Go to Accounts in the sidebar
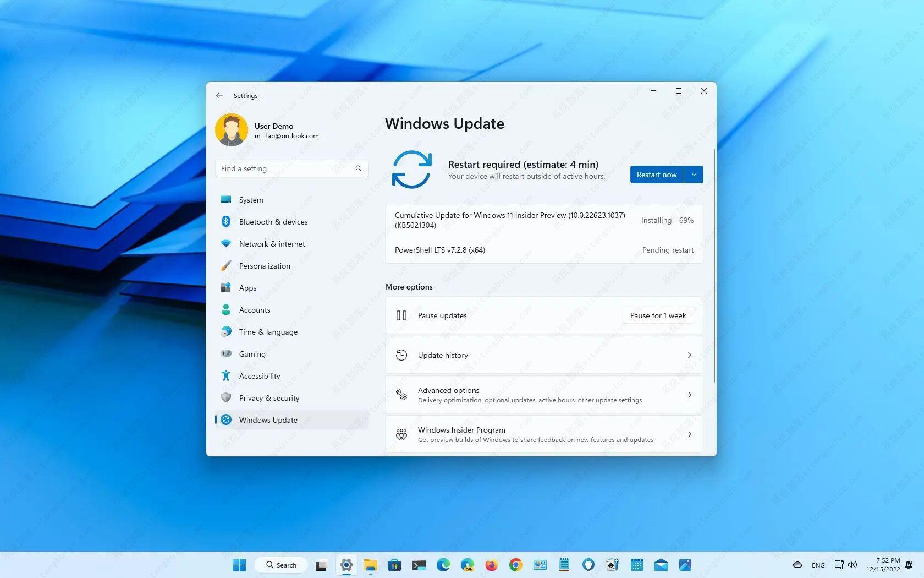924x578 pixels. 255,310
